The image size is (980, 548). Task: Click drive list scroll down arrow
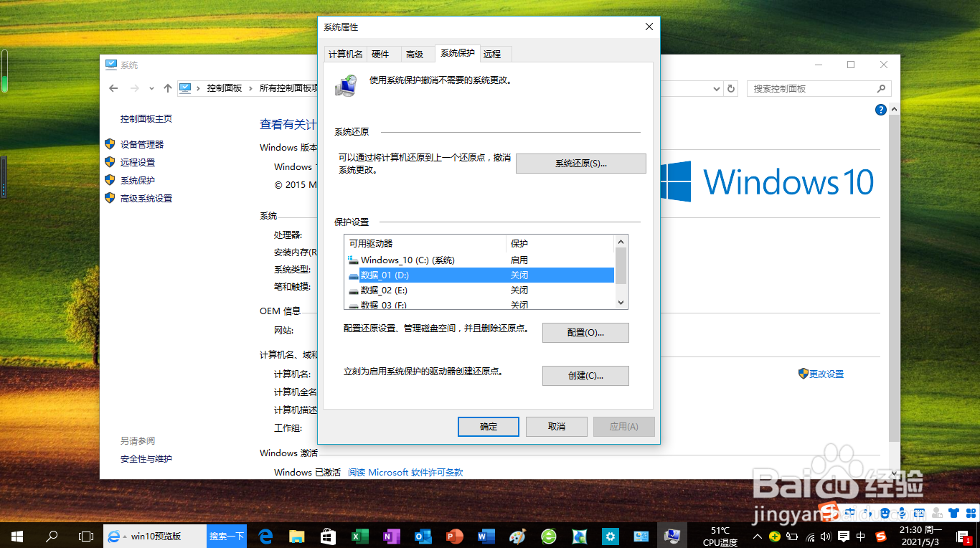point(621,303)
